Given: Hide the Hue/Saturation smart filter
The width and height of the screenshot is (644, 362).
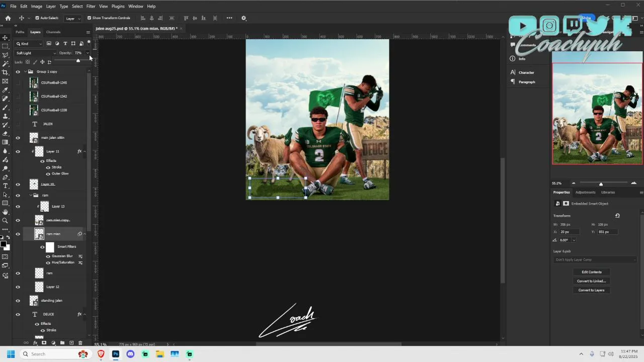Looking at the screenshot, I should pyautogui.click(x=48, y=262).
